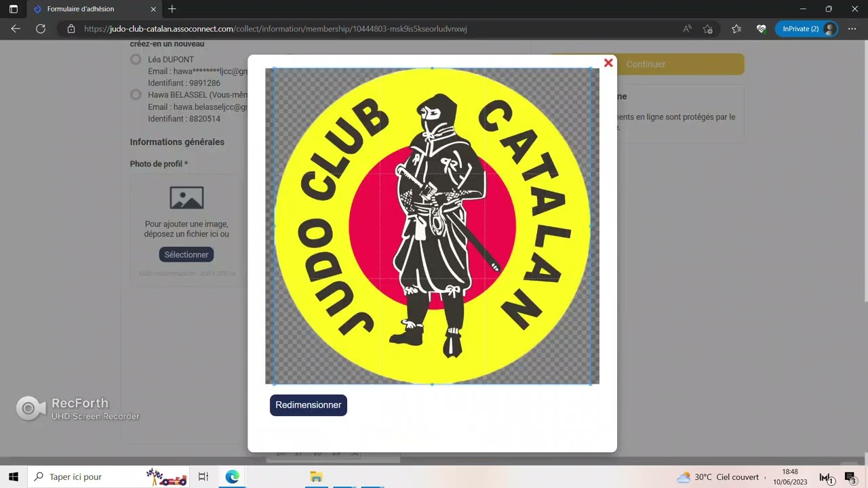
Task: Go back with browser back arrow
Action: [x=16, y=28]
